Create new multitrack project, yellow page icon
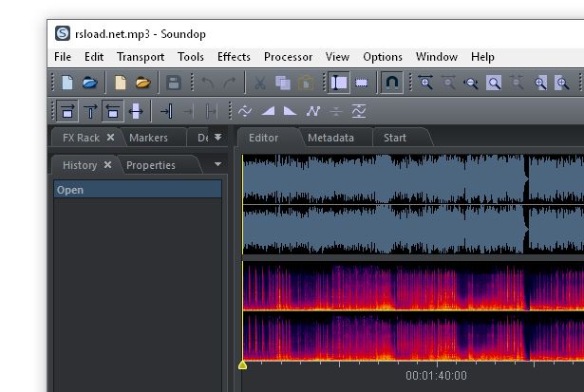This screenshot has width=584, height=392. [120, 83]
